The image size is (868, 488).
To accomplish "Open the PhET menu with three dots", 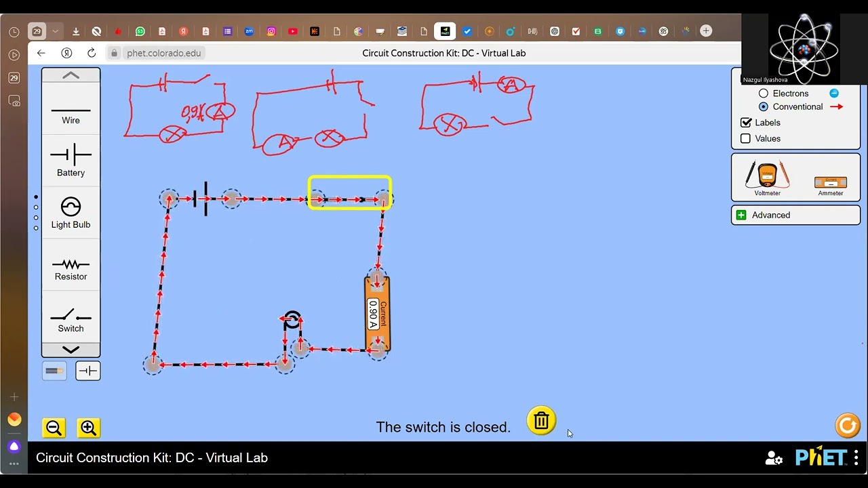I will 856,457.
